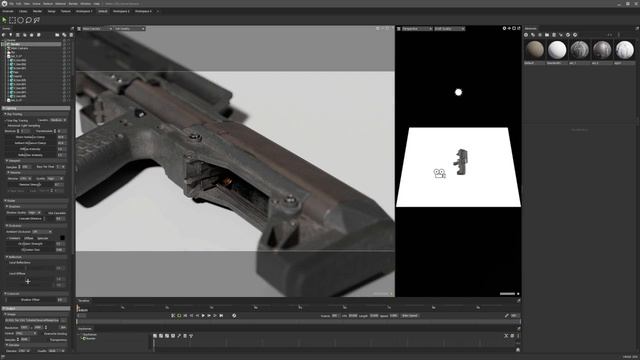Image resolution: width=640 pixels, height=360 pixels.
Task: Click the plus to add a workspace
Action: pyautogui.click(x=158, y=11)
